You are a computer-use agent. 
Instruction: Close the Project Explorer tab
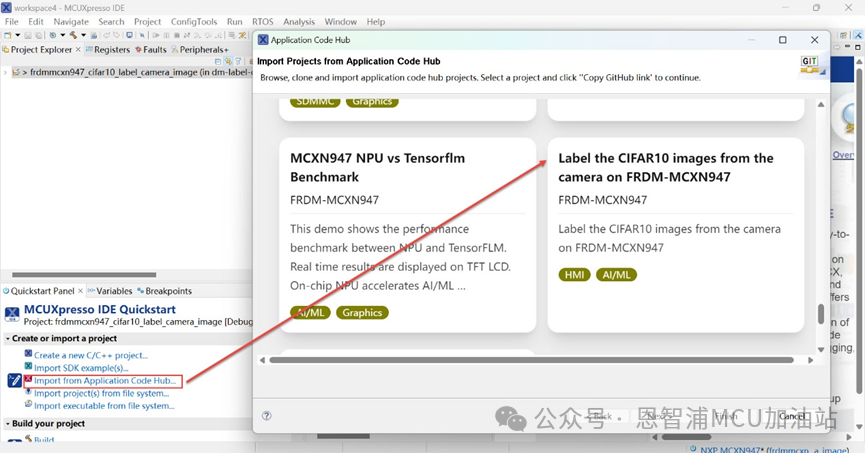click(78, 50)
